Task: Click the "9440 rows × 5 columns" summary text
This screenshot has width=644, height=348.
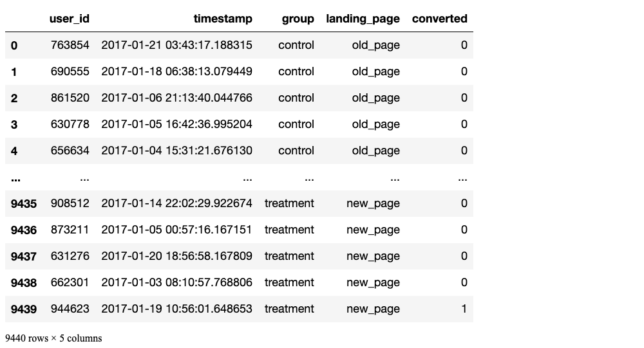Action: [53, 338]
